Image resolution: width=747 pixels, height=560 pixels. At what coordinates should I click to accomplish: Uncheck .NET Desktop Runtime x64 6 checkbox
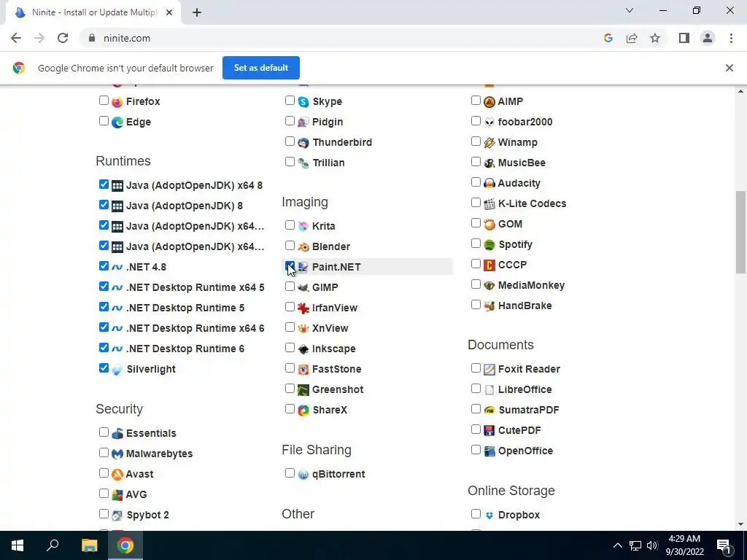[104, 327]
